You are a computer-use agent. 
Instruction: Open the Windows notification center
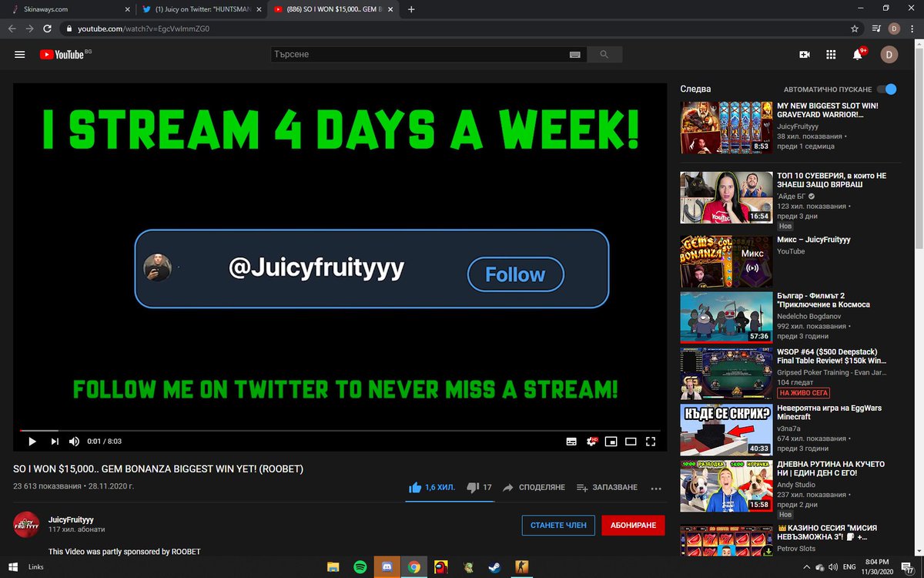click(906, 566)
